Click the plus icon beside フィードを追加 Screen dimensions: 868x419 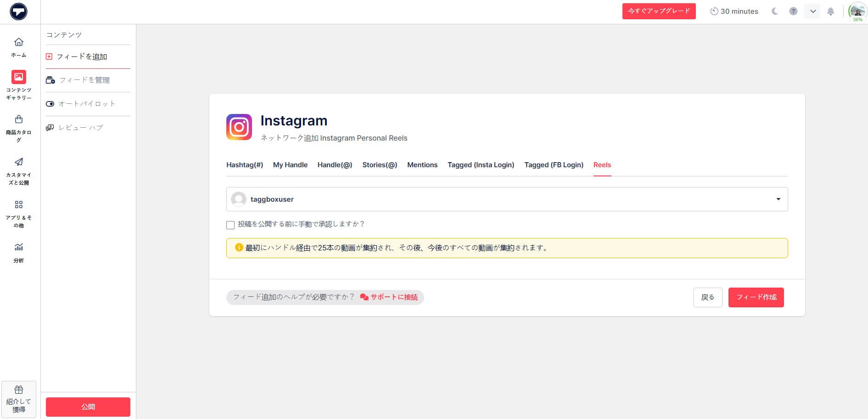49,57
